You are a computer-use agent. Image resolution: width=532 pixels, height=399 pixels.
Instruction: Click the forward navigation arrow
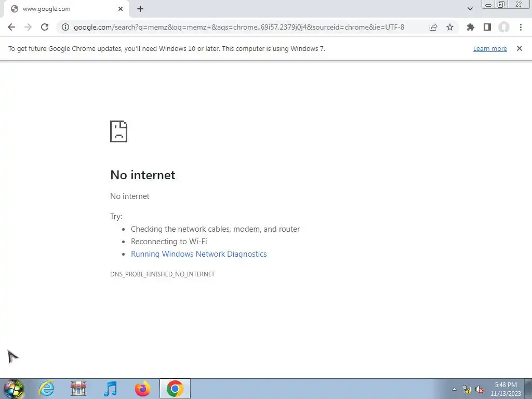[28, 27]
